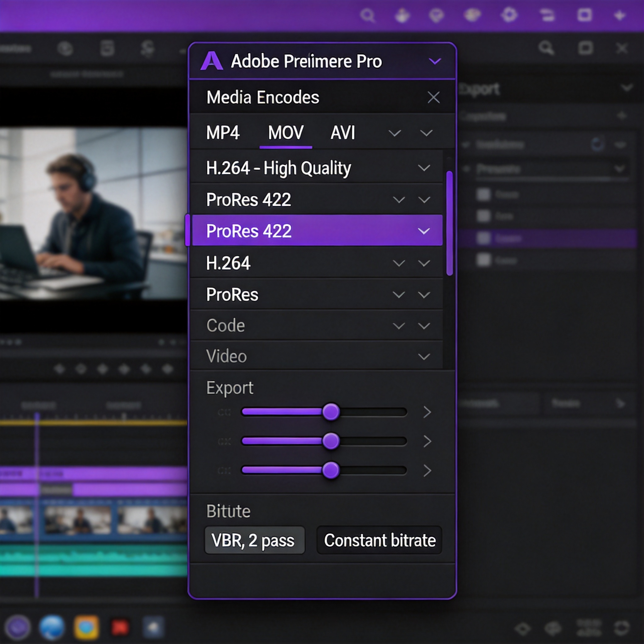Viewport: 644px width, 644px height.
Task: Click the sparkle icon at the top bar's end
Action: 620,15
